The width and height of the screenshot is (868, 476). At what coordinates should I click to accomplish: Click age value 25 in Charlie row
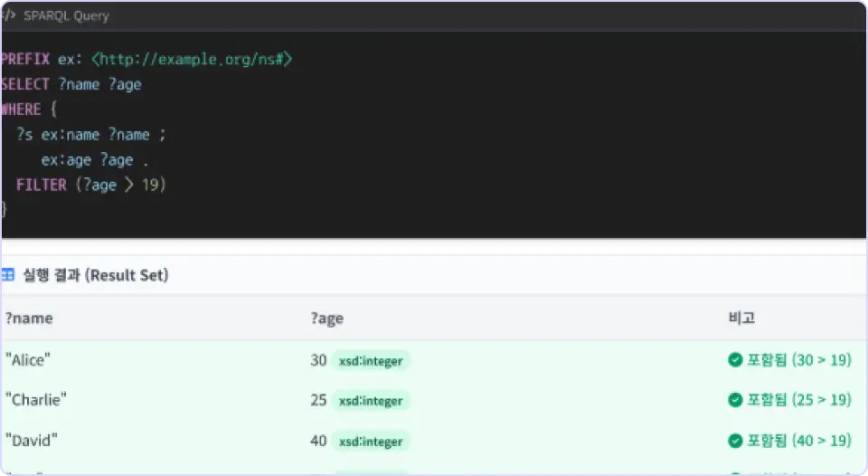(x=318, y=400)
